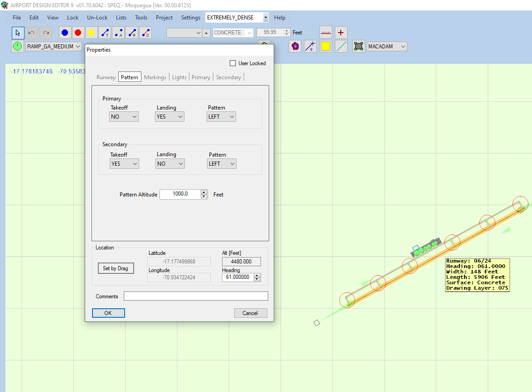Open the Secondary Takeoff dropdown
This screenshot has height=392, width=532.
124,164
